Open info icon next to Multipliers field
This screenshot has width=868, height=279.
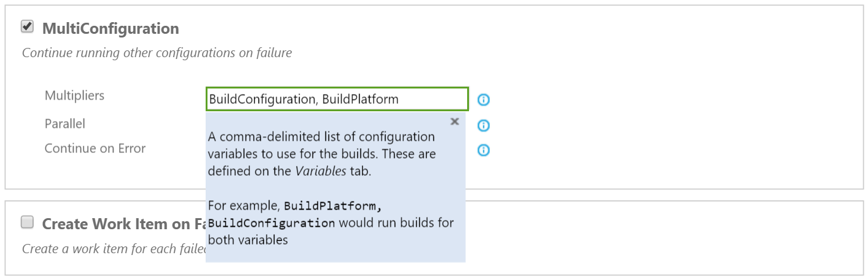(484, 100)
